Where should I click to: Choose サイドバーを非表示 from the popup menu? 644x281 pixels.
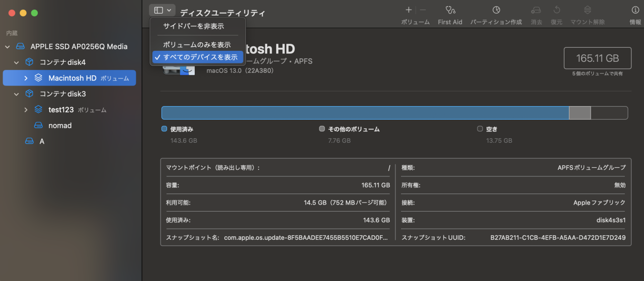[x=193, y=26]
